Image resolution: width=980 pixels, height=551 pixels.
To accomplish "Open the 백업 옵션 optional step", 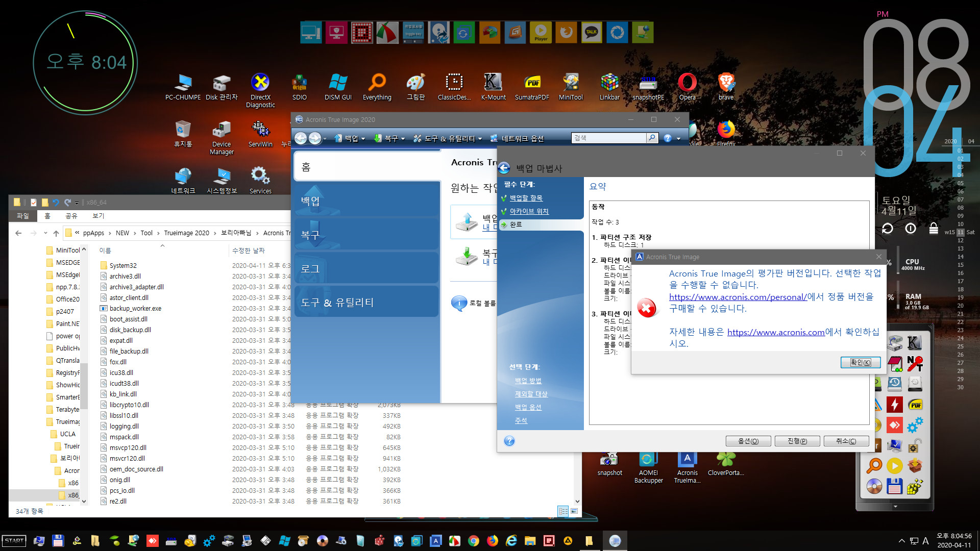I will [528, 407].
